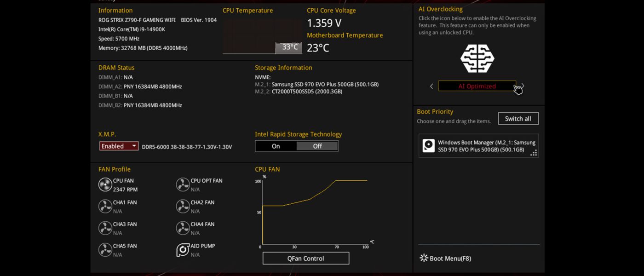The image size is (644, 276).
Task: Grab the boot entry drag handle dots
Action: [534, 153]
